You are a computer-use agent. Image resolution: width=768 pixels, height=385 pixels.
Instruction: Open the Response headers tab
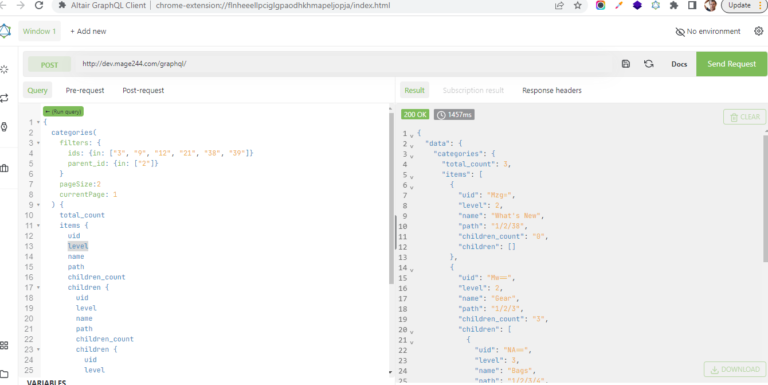(x=552, y=91)
